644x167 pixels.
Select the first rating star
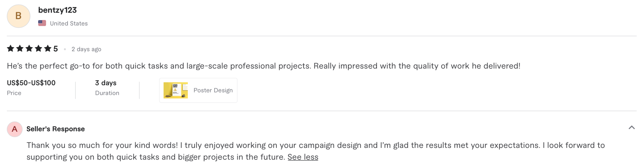pos(10,49)
